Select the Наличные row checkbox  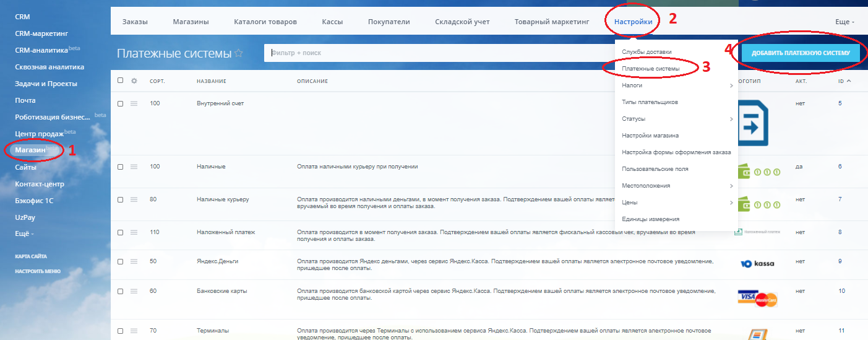pos(121,167)
